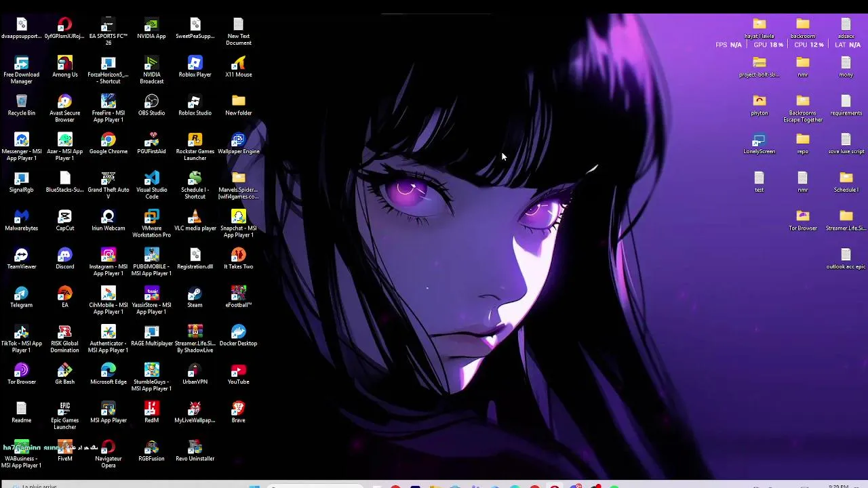868x488 pixels.
Task: Open the Recycle Bin
Action: pos(22,106)
